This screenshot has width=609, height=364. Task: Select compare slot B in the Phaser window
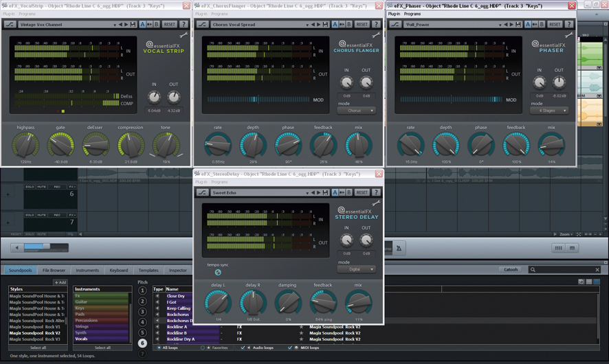point(542,25)
